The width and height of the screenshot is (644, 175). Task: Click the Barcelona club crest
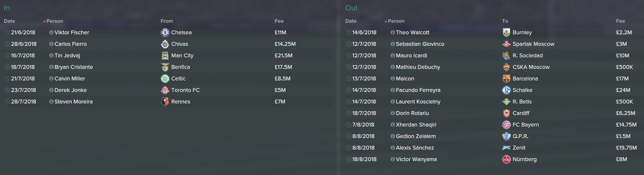[x=506, y=79]
